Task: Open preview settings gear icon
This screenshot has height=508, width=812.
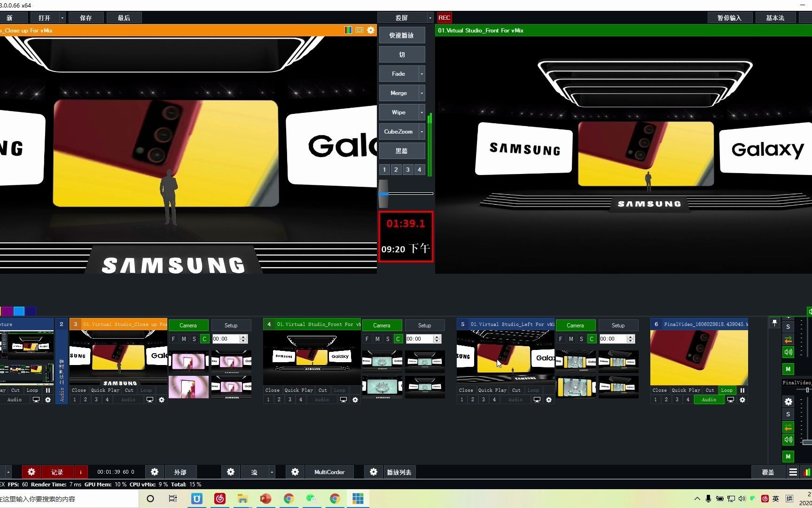Action: tap(371, 30)
